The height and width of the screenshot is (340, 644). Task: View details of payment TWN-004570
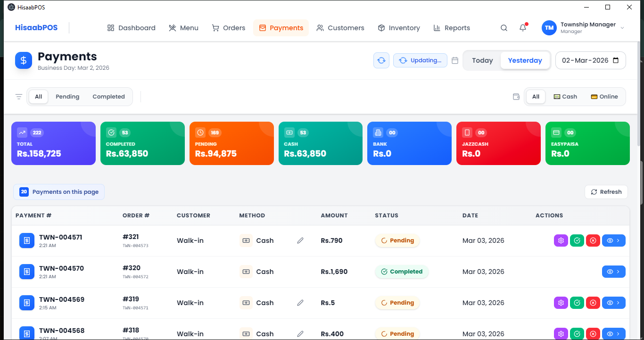(613, 272)
